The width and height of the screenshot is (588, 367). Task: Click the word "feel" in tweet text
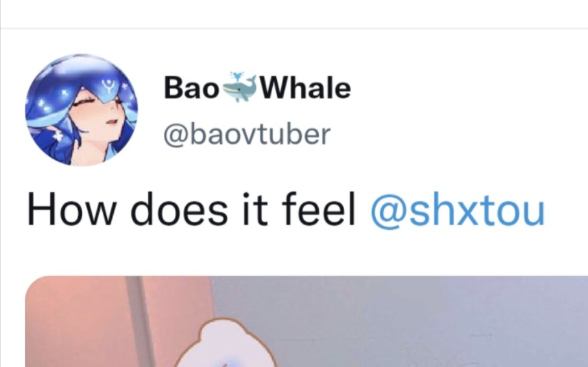[318, 209]
